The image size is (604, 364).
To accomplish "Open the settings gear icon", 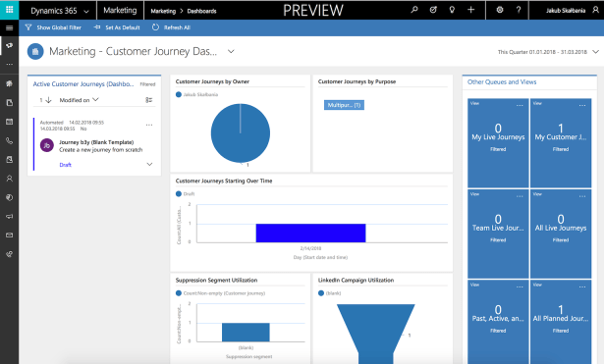I will (x=500, y=10).
